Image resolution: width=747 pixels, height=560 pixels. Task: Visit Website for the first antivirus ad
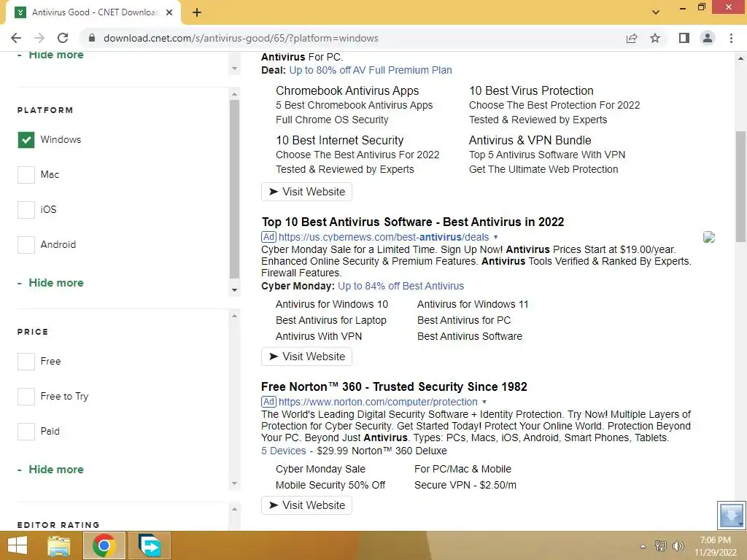click(x=307, y=192)
